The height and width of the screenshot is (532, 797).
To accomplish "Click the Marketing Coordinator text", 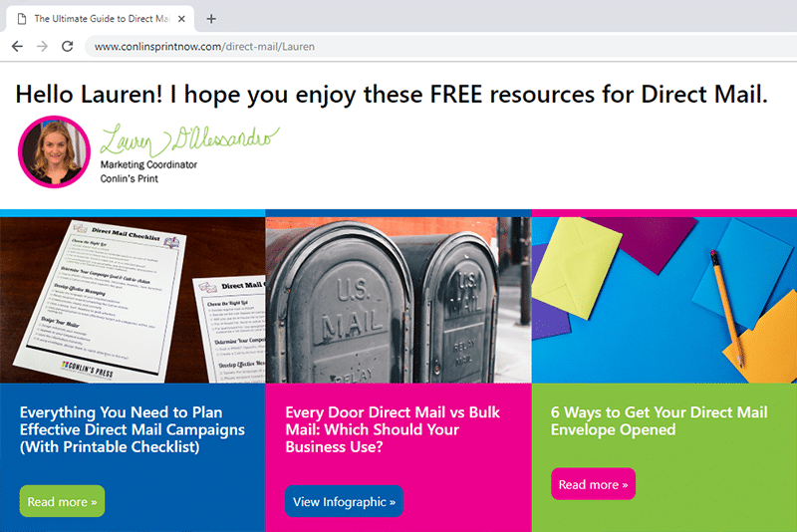I will [x=148, y=164].
